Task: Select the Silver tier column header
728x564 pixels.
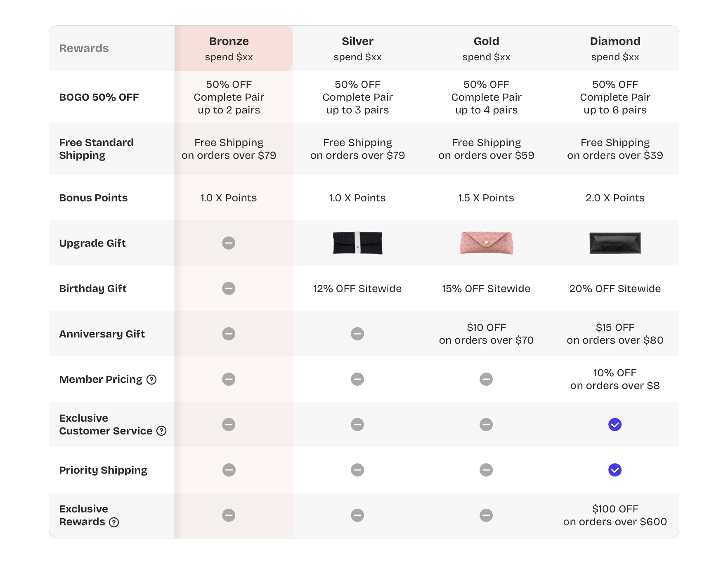Action: click(x=357, y=48)
